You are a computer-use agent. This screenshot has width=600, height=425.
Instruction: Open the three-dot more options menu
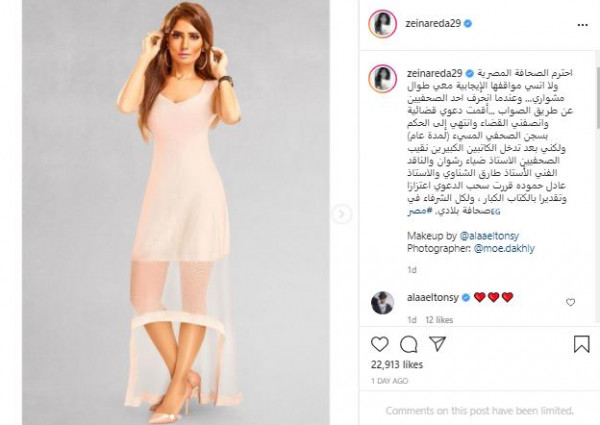pyautogui.click(x=582, y=25)
